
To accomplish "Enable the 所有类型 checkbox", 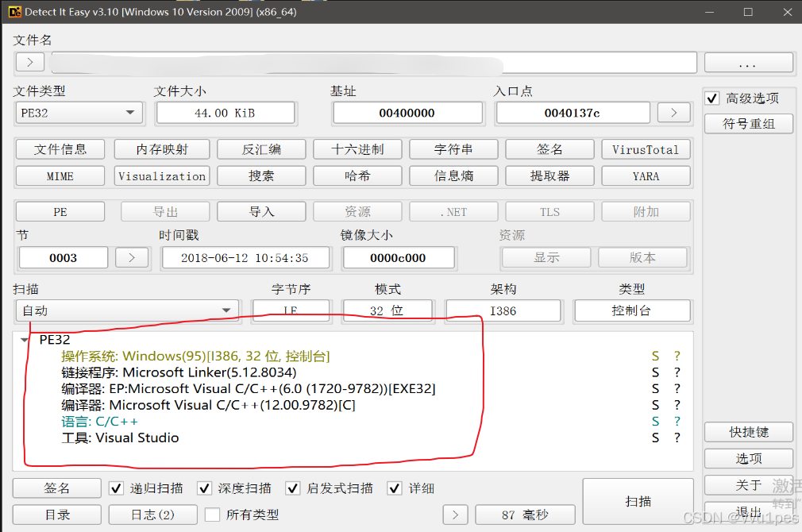I will click(212, 515).
